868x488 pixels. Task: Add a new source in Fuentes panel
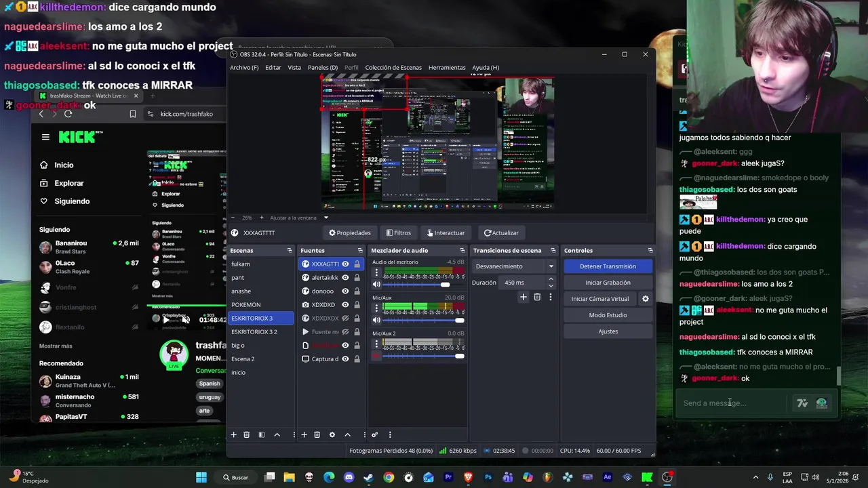tap(304, 434)
